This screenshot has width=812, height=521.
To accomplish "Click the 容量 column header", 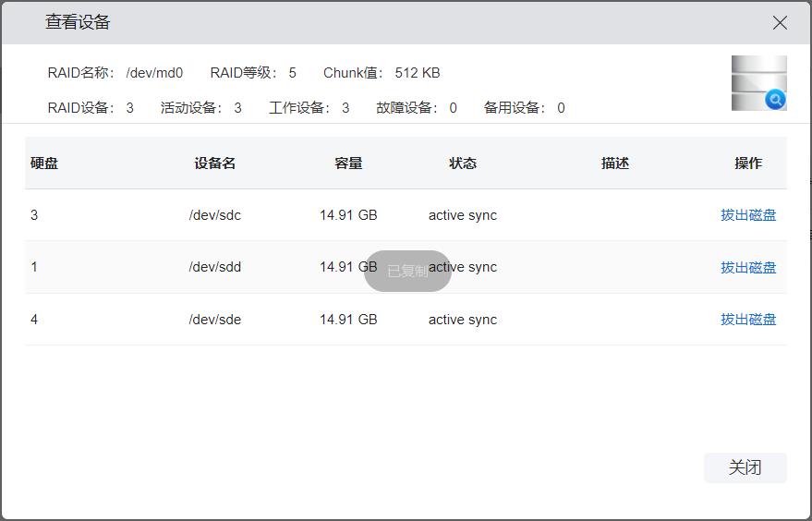I will 348,164.
